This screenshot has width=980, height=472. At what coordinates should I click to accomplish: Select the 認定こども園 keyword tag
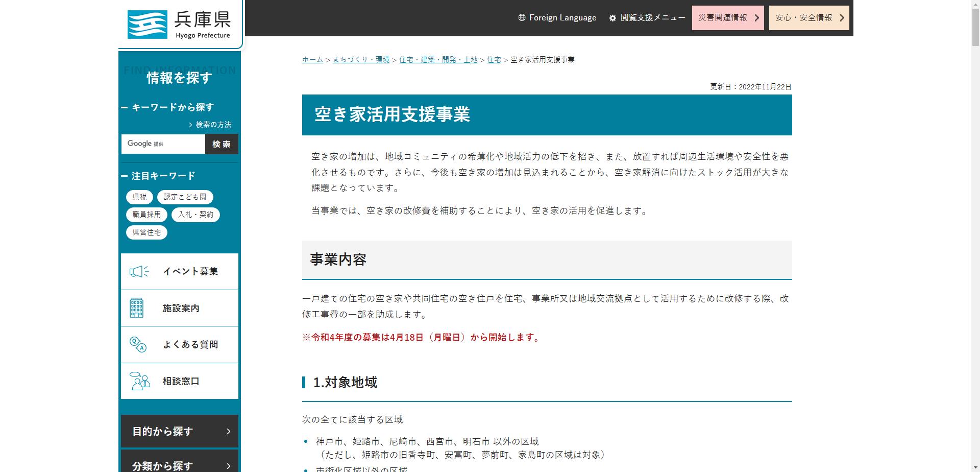click(x=185, y=197)
